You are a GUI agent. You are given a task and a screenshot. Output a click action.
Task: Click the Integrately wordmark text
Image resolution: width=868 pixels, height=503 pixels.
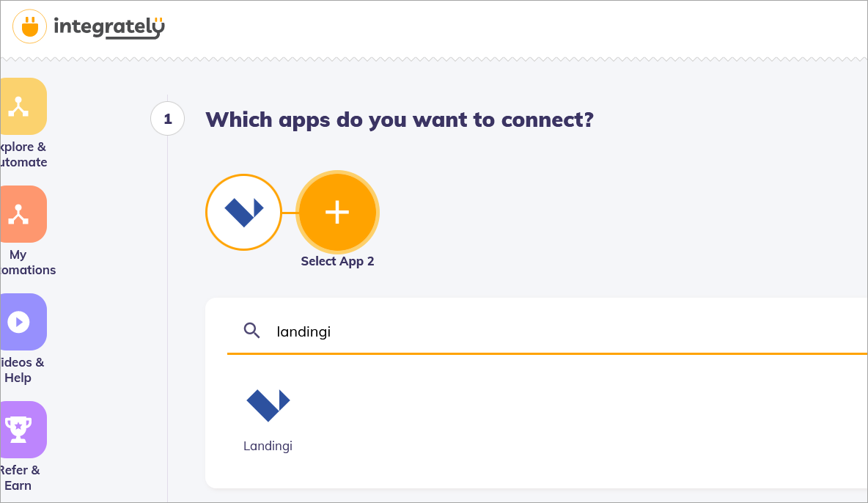(x=109, y=28)
